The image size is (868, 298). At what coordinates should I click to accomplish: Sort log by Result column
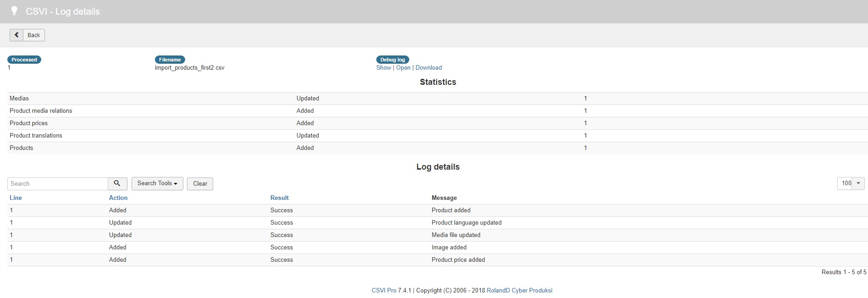click(280, 198)
